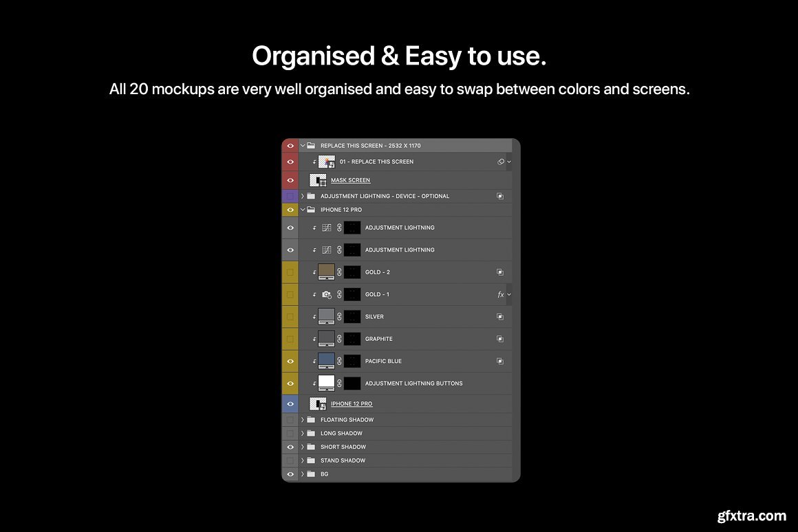798x532 pixels.
Task: Expand the STAND SHADOW group
Action: pyautogui.click(x=303, y=461)
